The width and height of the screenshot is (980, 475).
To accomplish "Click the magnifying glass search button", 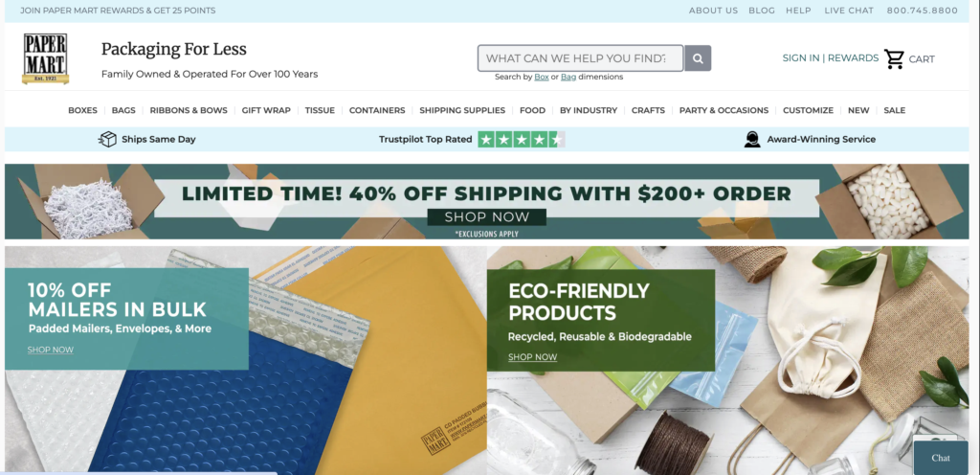I will [x=698, y=58].
